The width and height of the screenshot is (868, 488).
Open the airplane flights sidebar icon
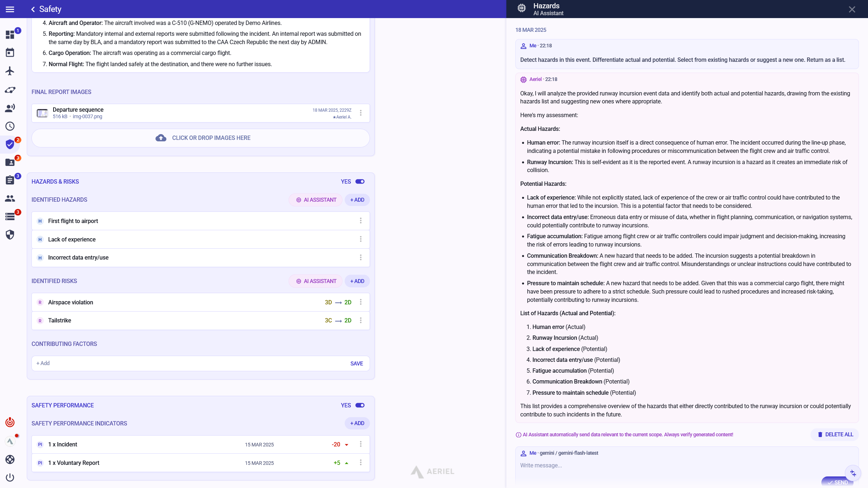(x=10, y=71)
